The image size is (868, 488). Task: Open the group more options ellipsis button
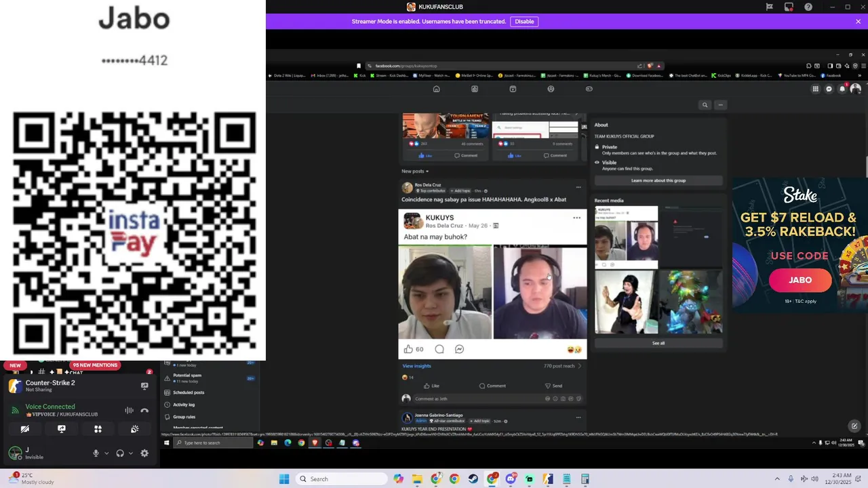pyautogui.click(x=720, y=105)
